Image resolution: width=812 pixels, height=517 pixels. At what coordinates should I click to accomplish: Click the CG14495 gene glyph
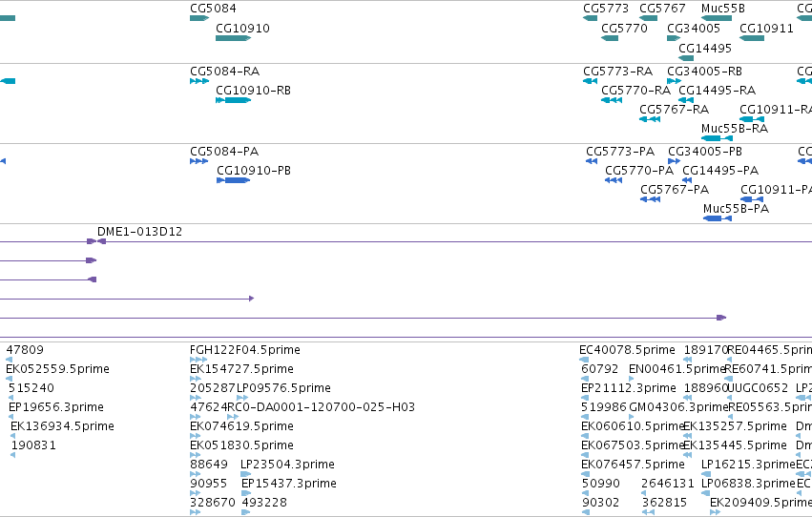(x=686, y=58)
